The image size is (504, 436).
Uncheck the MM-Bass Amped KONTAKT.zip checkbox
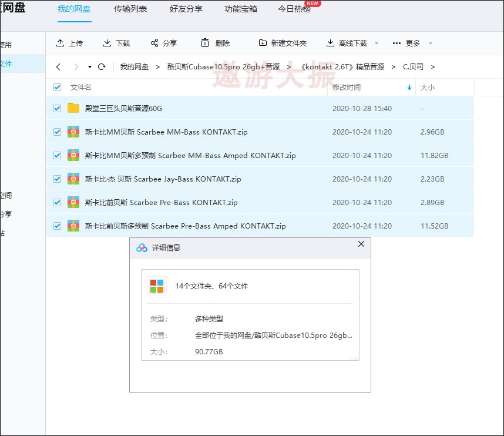pyautogui.click(x=57, y=155)
